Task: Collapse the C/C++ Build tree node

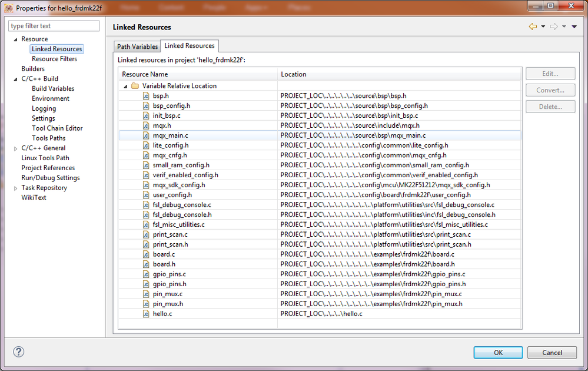Action: (15, 79)
